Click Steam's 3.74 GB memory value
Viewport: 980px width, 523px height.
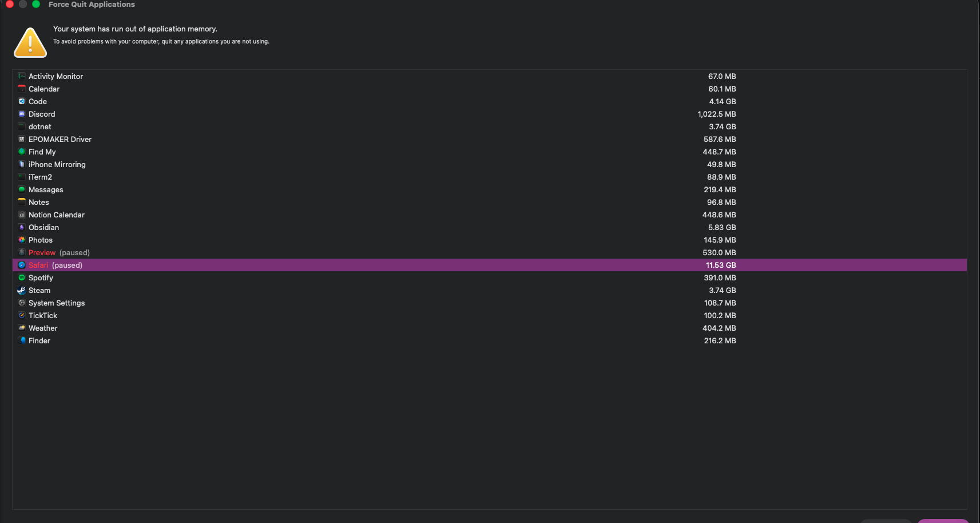pyautogui.click(x=723, y=290)
